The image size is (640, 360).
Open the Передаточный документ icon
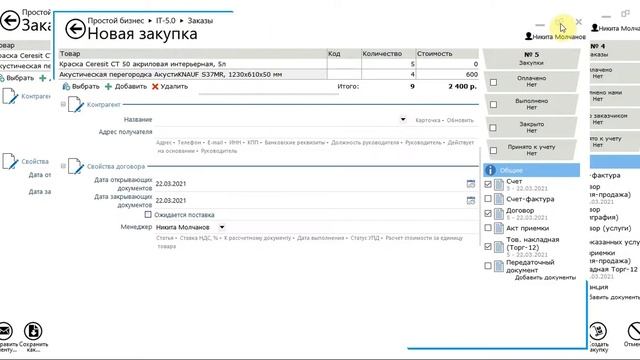pyautogui.click(x=499, y=266)
